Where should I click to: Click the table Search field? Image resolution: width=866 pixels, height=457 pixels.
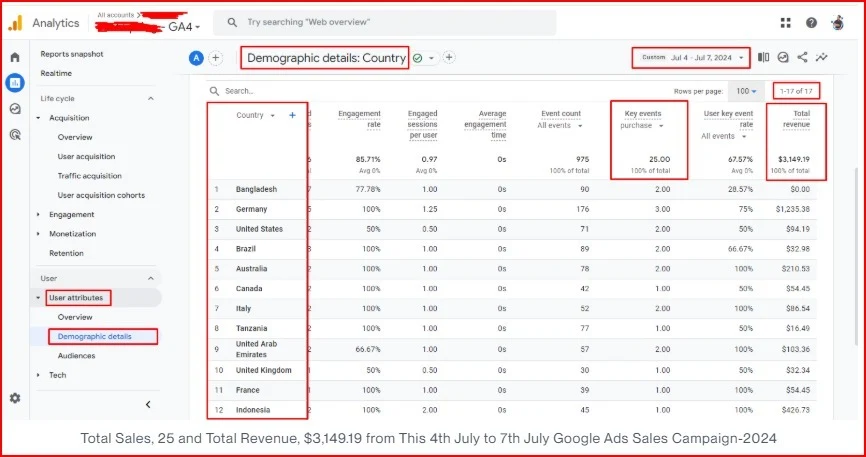pyautogui.click(x=239, y=91)
